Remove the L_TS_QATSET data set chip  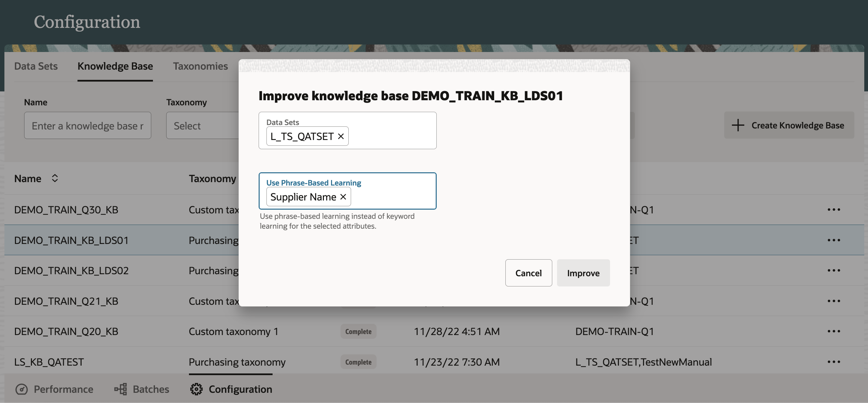point(341,136)
